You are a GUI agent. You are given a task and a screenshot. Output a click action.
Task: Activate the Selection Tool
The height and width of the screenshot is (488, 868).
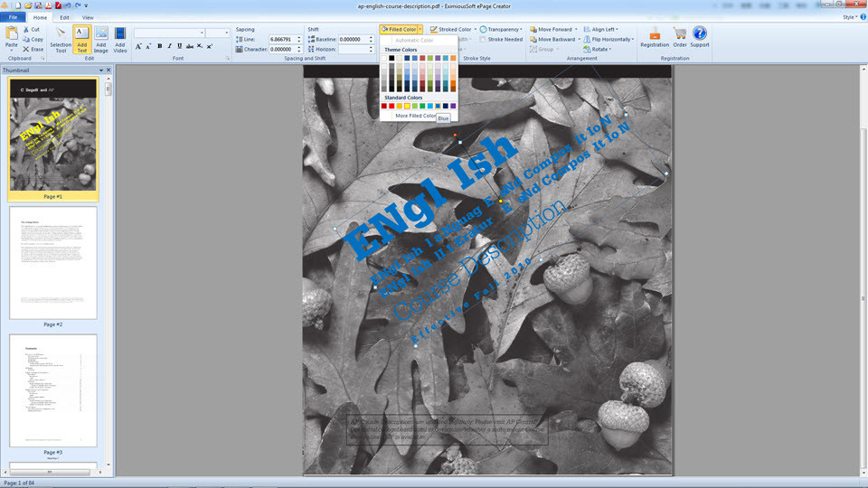click(x=61, y=39)
